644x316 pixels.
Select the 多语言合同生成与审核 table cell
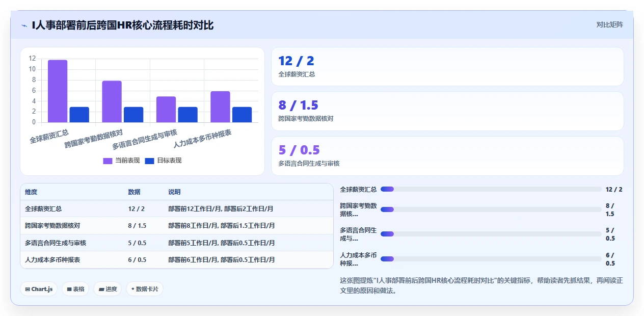(56, 243)
